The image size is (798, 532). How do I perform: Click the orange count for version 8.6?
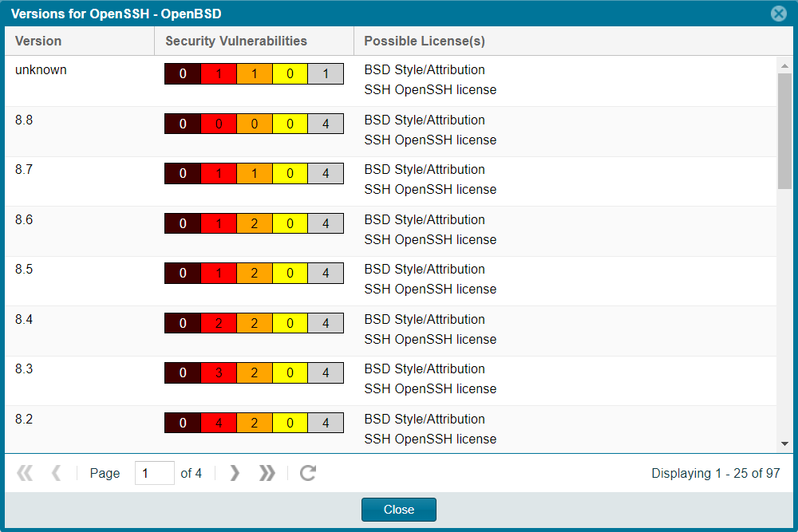tap(255, 223)
